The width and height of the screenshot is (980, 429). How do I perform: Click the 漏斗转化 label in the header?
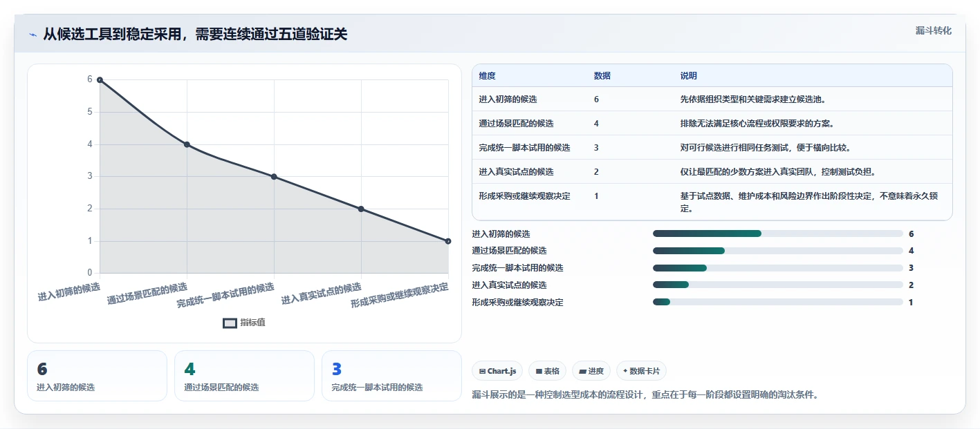933,30
